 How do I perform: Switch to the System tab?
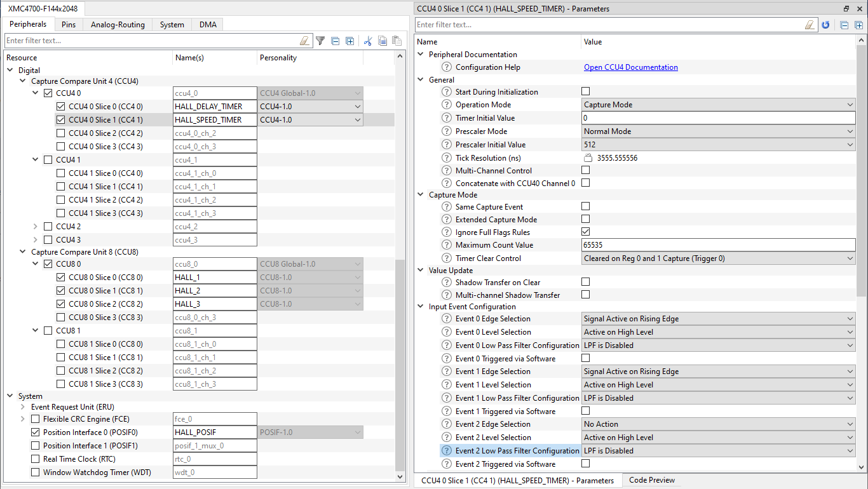(x=172, y=25)
